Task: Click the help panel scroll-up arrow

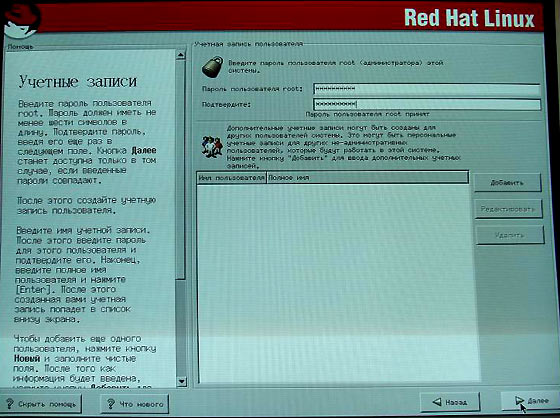Action: pyautogui.click(x=181, y=55)
